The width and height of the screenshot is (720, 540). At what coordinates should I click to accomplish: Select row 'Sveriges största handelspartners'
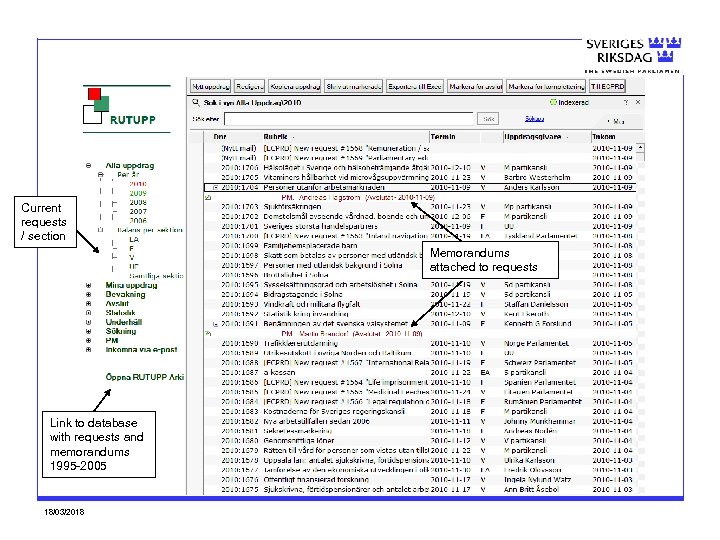418,226
